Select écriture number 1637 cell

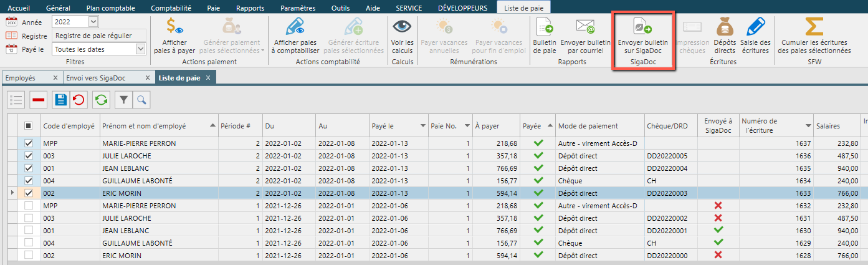776,143
